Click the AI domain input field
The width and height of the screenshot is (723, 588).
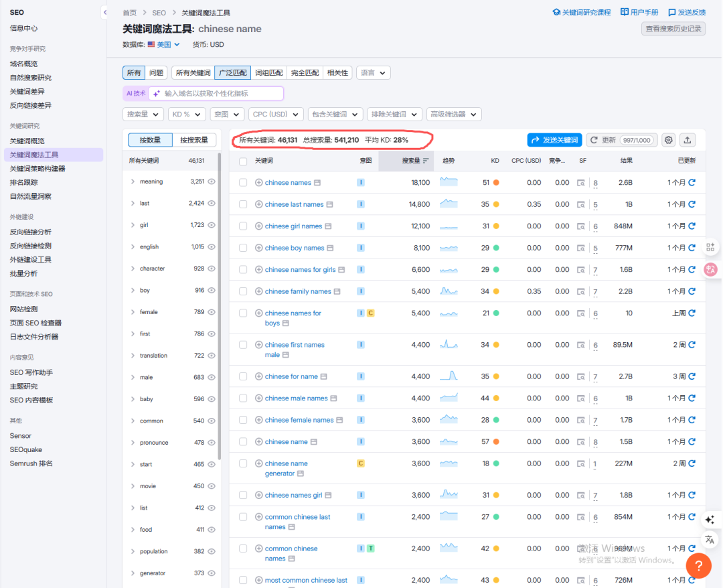221,94
